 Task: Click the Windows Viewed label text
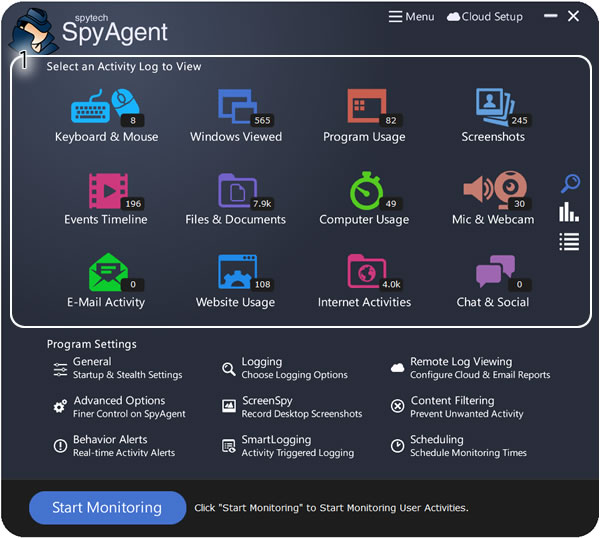[236, 137]
